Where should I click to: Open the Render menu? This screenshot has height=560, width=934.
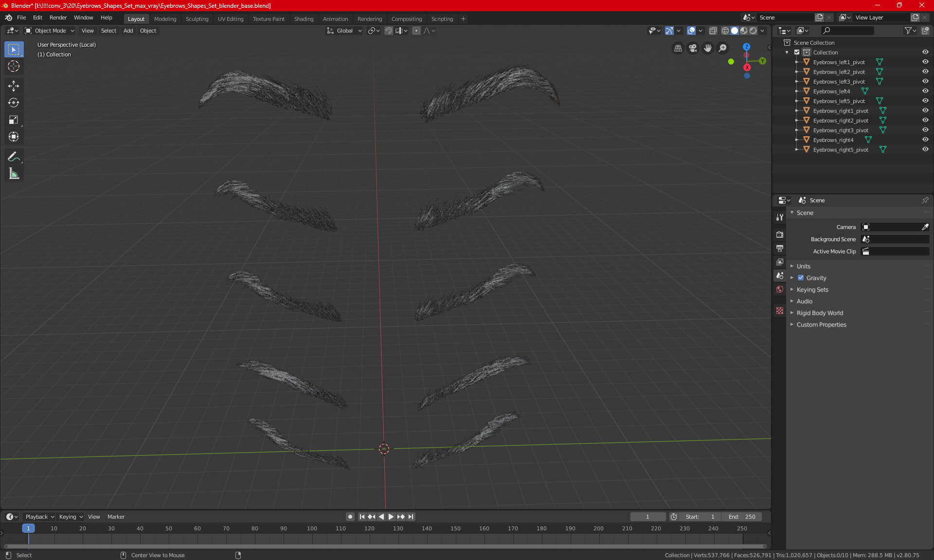point(58,17)
